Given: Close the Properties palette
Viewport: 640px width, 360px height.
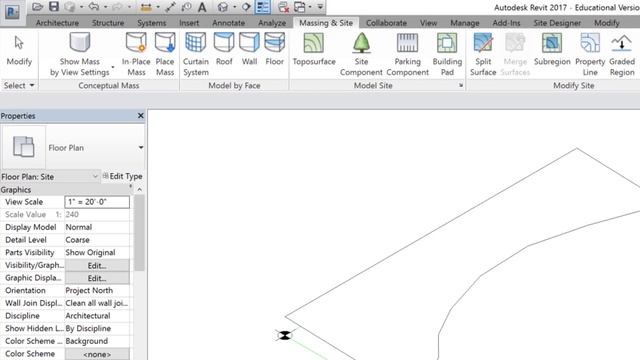Looking at the screenshot, I should (140, 116).
